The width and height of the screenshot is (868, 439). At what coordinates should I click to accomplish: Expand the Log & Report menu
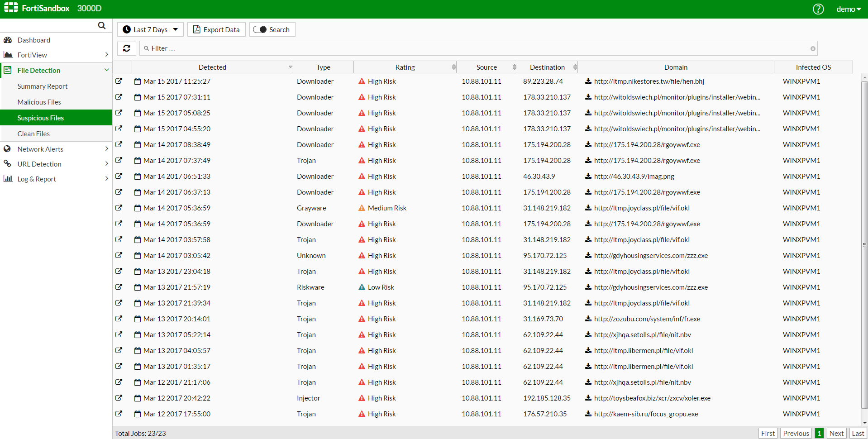(x=107, y=179)
